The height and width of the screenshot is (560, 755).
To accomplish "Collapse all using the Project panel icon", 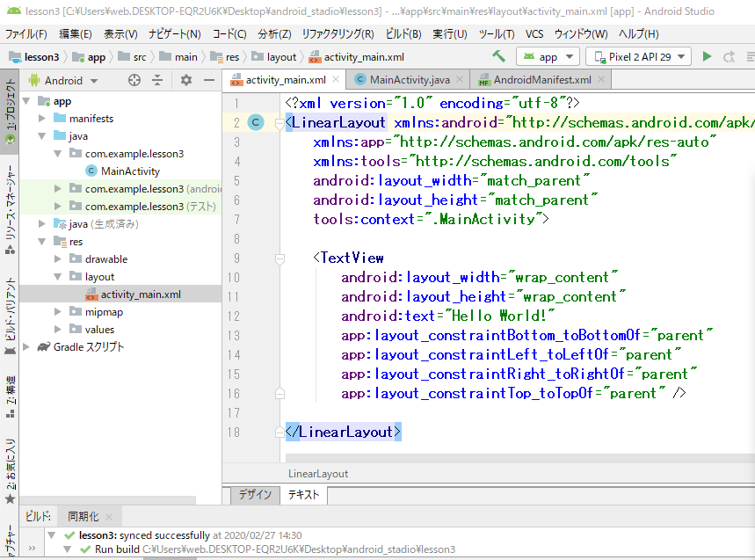I will pyautogui.click(x=157, y=80).
